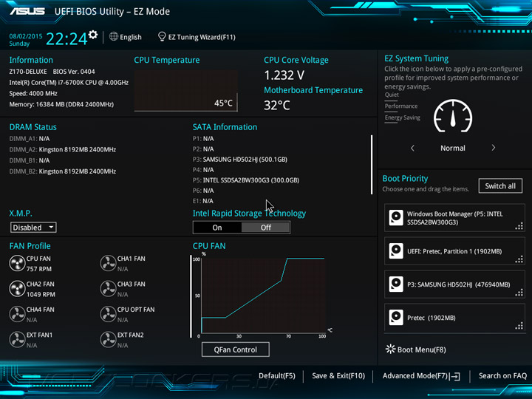Select UEFI: Pretec, Partition 1 boot entry
532x399 pixels.
pyautogui.click(x=454, y=251)
